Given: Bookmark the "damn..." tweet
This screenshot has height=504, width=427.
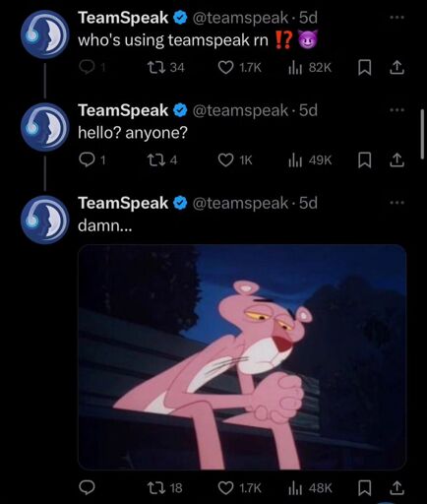Looking at the screenshot, I should 364,487.
